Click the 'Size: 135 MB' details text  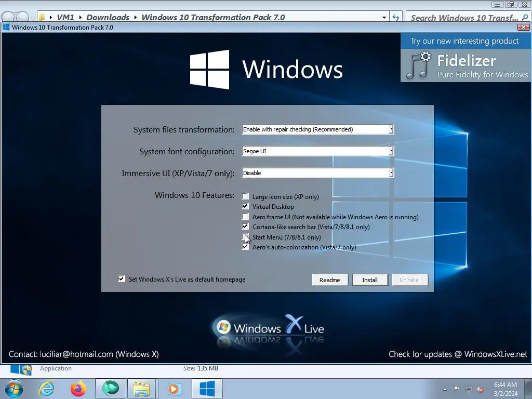point(201,368)
